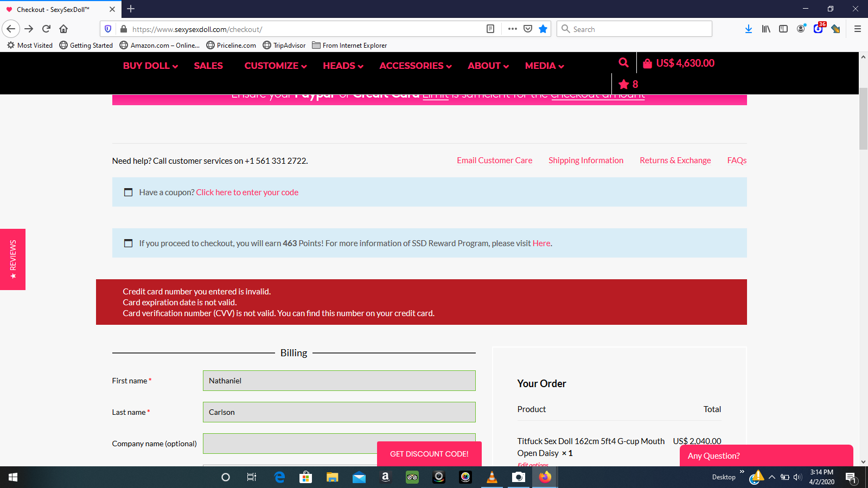868x488 pixels.
Task: Click the forward navigation arrow
Action: 29,29
